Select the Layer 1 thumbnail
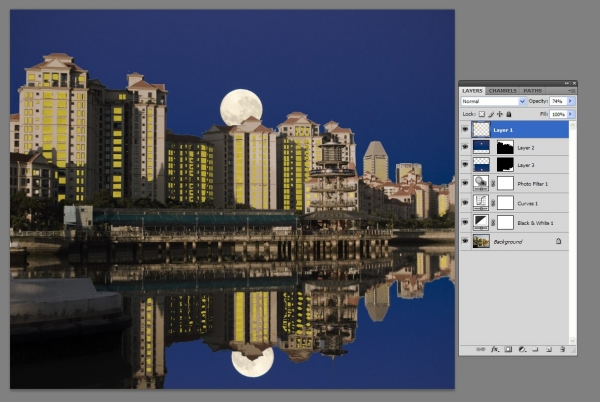The image size is (600, 402). 481,130
